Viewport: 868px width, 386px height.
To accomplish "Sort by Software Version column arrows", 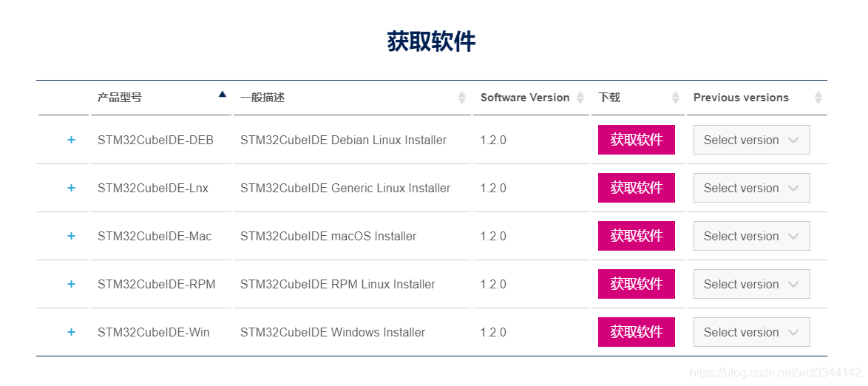I will click(x=580, y=98).
